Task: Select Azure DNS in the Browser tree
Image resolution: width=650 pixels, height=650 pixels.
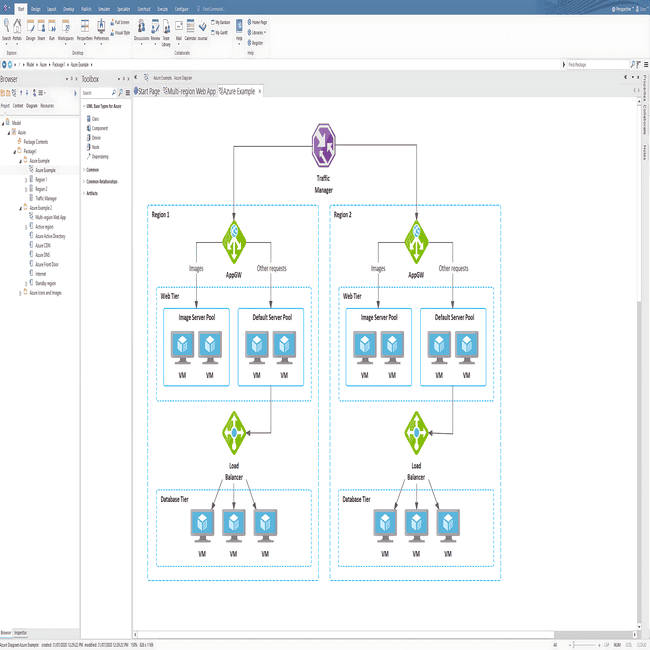Action: tap(40, 255)
